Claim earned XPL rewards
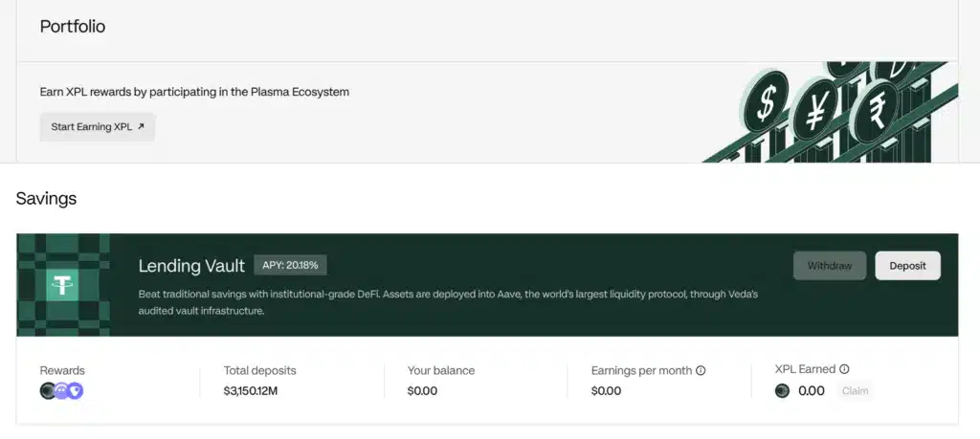980x439 pixels. [x=855, y=390]
